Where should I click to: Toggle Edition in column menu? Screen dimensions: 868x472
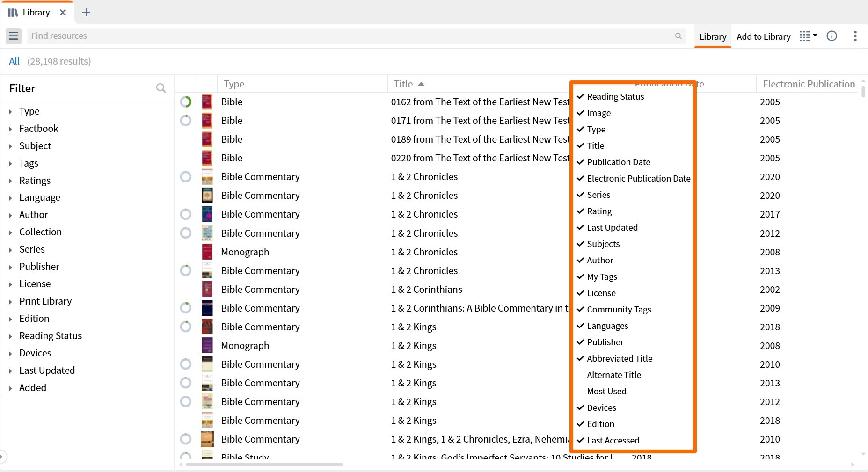pyautogui.click(x=595, y=424)
